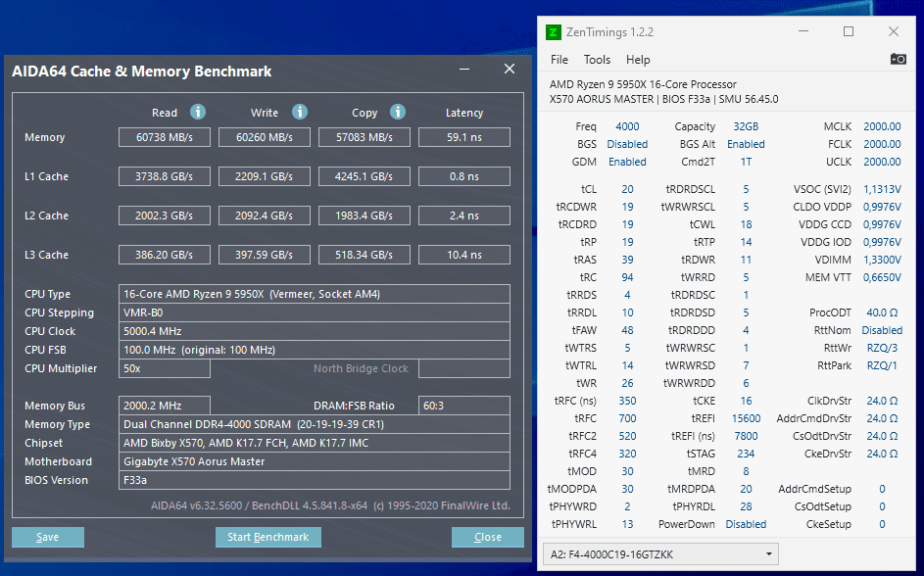
Task: Close the ZenTimings window
Action: (x=894, y=31)
